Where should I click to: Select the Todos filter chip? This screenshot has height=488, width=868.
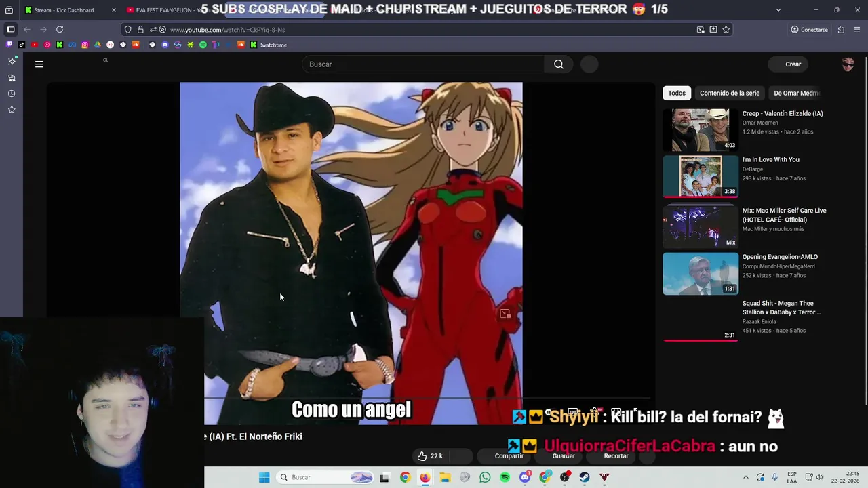point(676,93)
